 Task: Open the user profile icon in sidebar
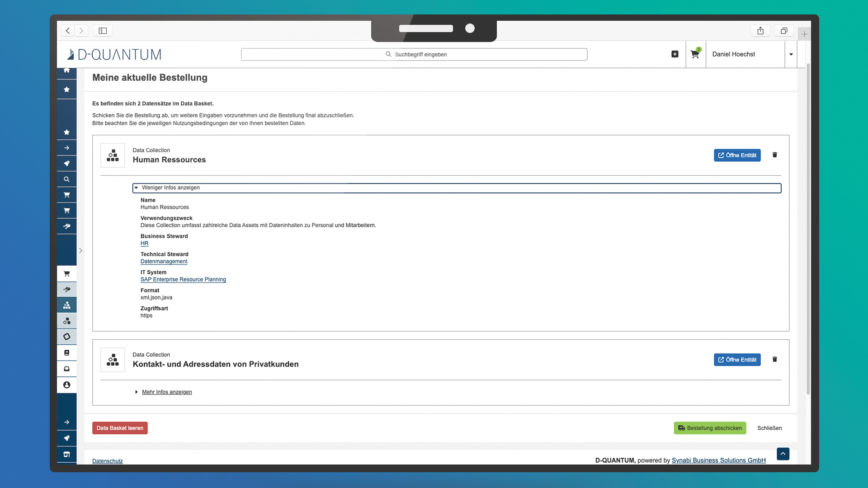pos(66,385)
